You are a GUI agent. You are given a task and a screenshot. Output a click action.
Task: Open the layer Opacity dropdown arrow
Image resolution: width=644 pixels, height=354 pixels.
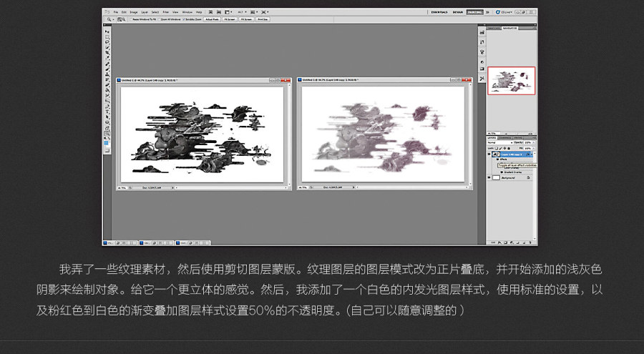point(534,142)
